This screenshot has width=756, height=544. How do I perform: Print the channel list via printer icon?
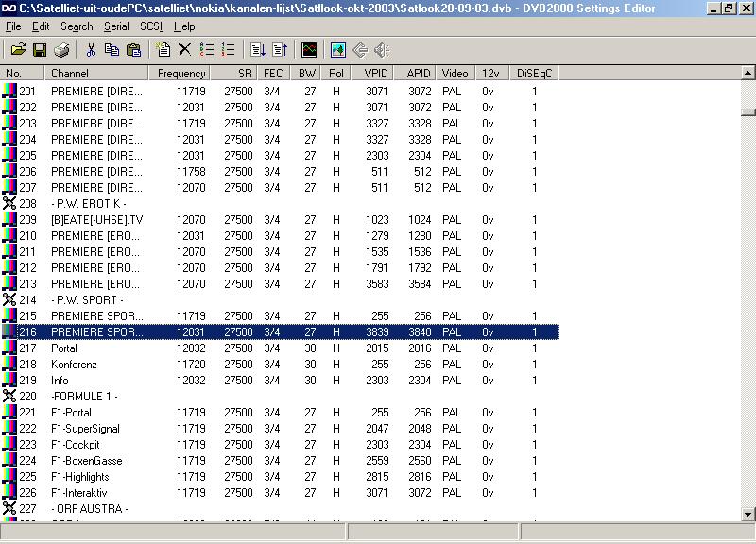(x=61, y=50)
